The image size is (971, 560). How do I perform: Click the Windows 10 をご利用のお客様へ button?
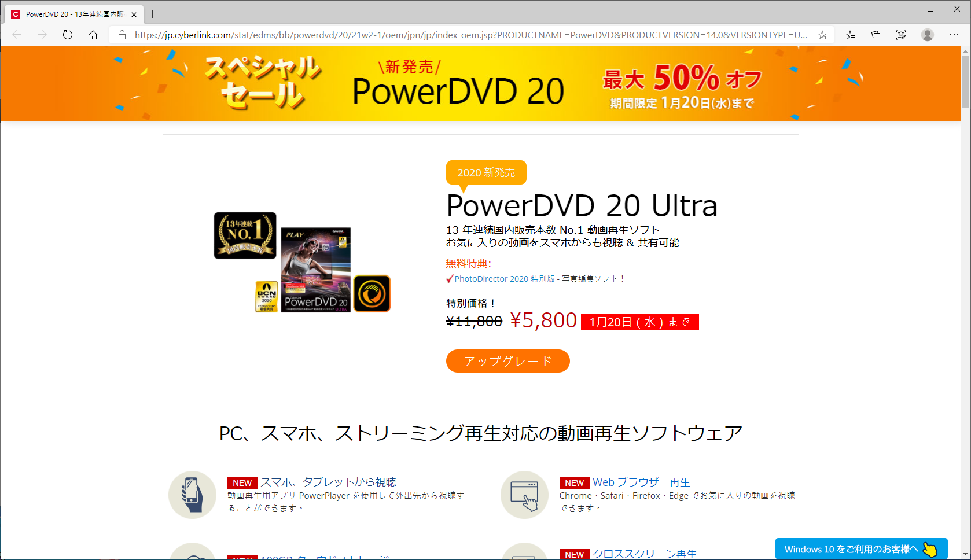[861, 549]
